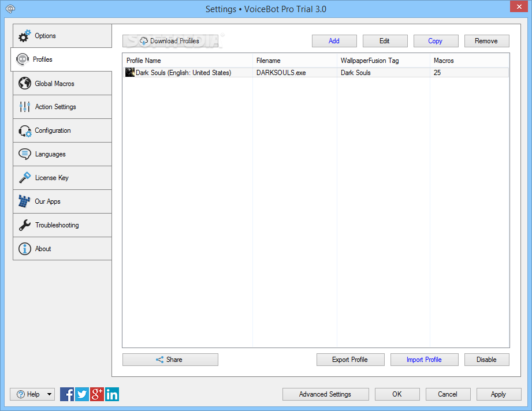
Task: Open the License Key tab label
Action: pos(51,178)
